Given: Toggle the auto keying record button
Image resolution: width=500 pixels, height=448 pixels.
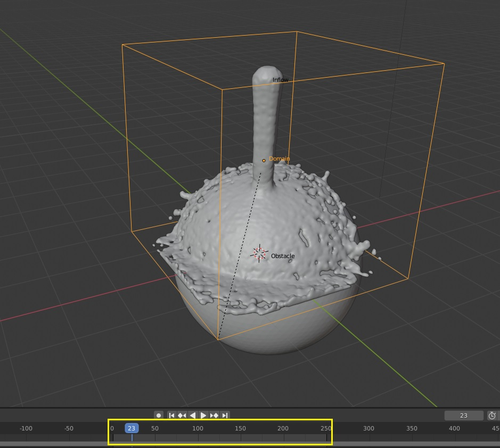Looking at the screenshot, I should point(159,415).
